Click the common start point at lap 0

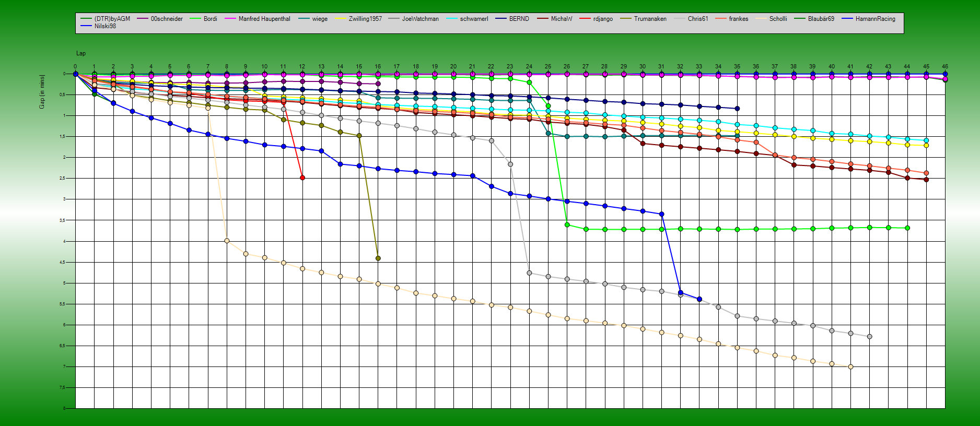tap(75, 74)
